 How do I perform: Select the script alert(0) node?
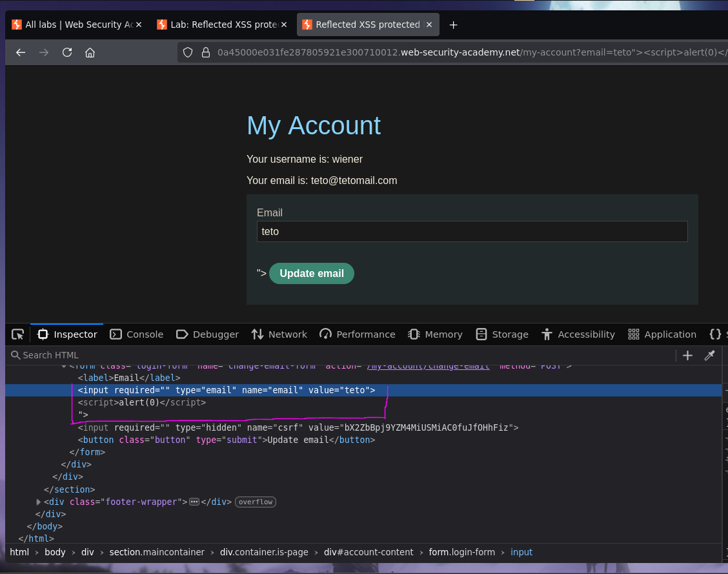(x=142, y=403)
